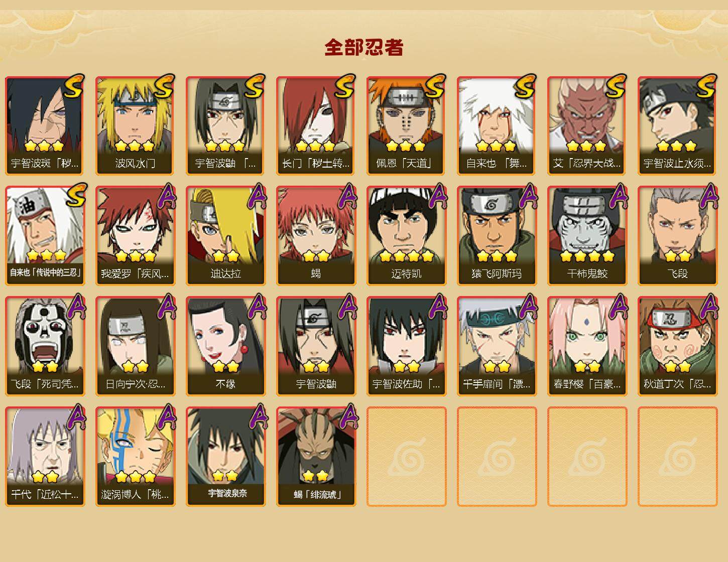
Task: Choose the 迪达拉 ninja portrait
Action: click(226, 236)
